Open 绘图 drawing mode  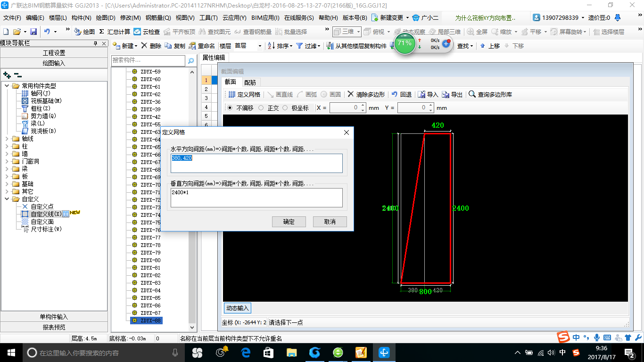click(x=84, y=32)
